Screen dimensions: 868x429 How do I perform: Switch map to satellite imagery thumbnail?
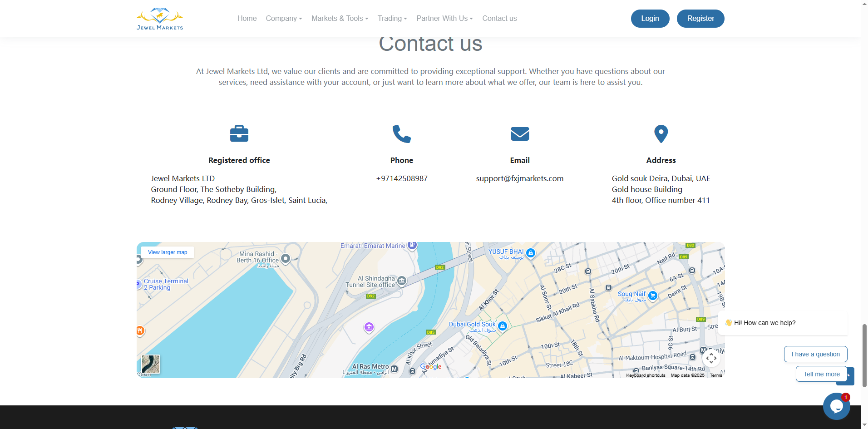click(x=151, y=364)
